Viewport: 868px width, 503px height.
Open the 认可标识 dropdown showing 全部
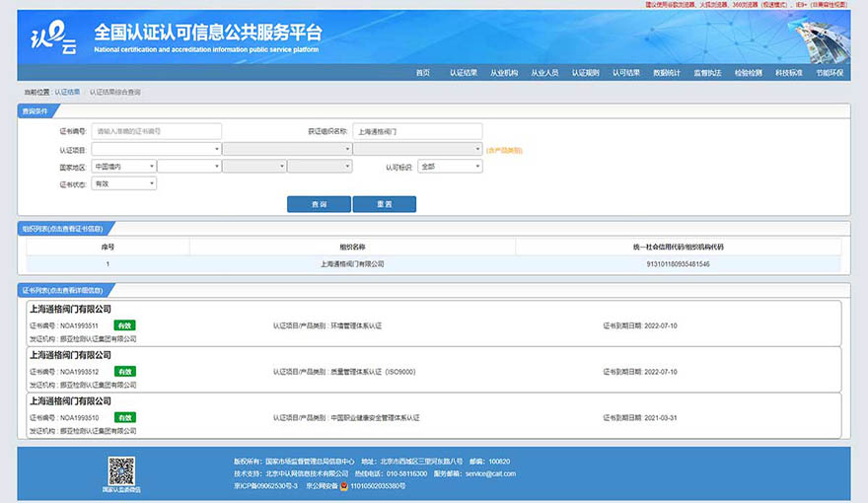click(x=450, y=166)
